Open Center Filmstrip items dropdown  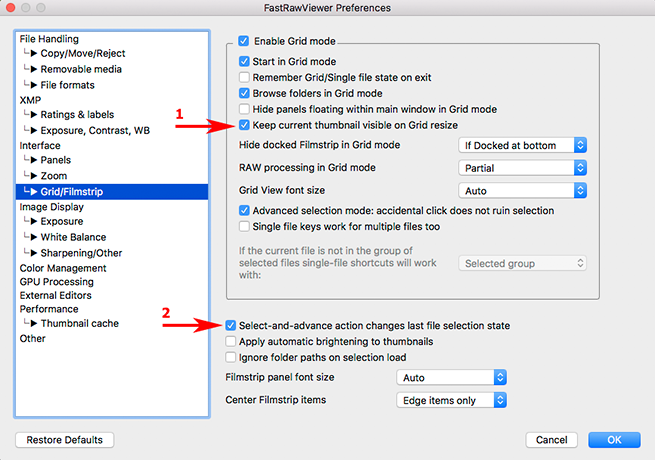tap(452, 400)
